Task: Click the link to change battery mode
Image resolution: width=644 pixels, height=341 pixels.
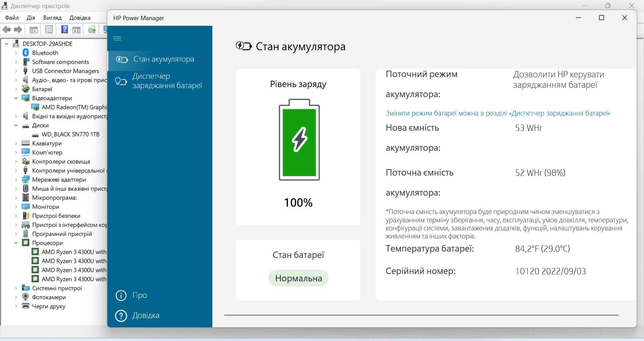Action: coord(498,113)
